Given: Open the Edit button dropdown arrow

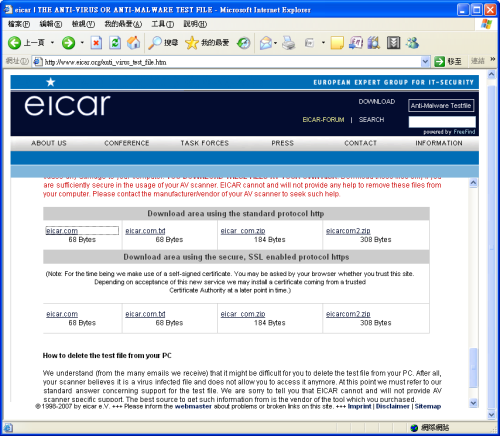Looking at the screenshot, I should (323, 43).
